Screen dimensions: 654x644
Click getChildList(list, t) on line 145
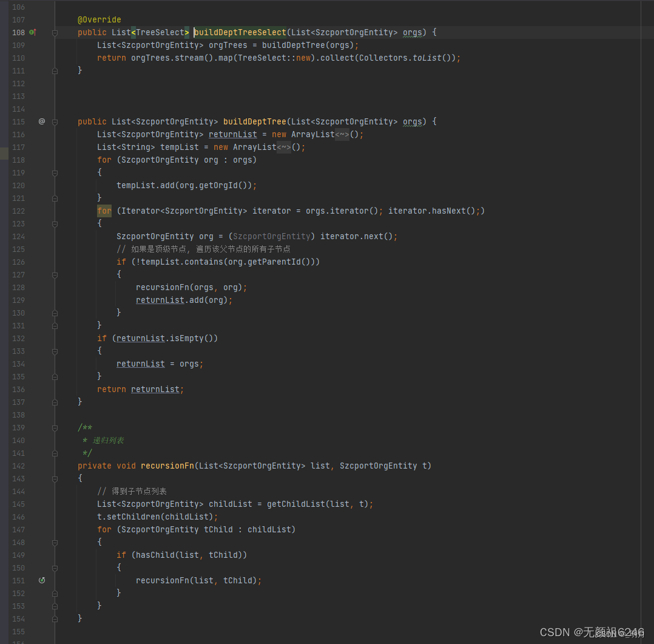(x=318, y=504)
